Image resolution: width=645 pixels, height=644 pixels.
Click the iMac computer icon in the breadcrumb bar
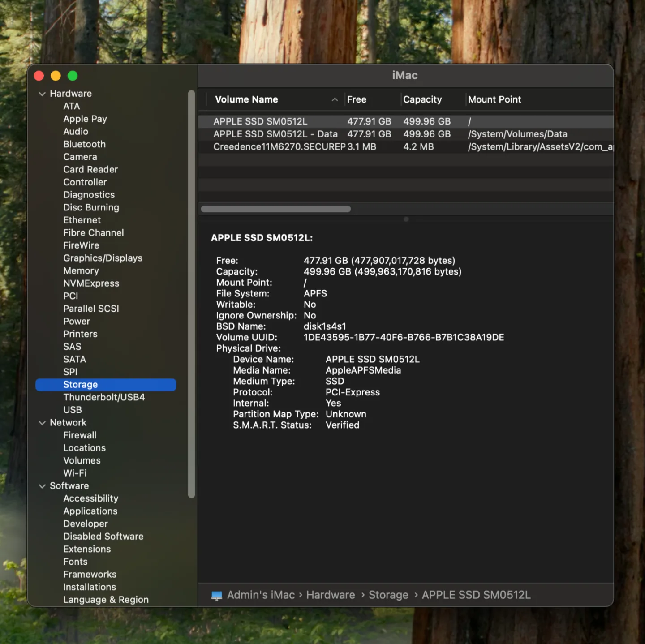[x=217, y=595]
